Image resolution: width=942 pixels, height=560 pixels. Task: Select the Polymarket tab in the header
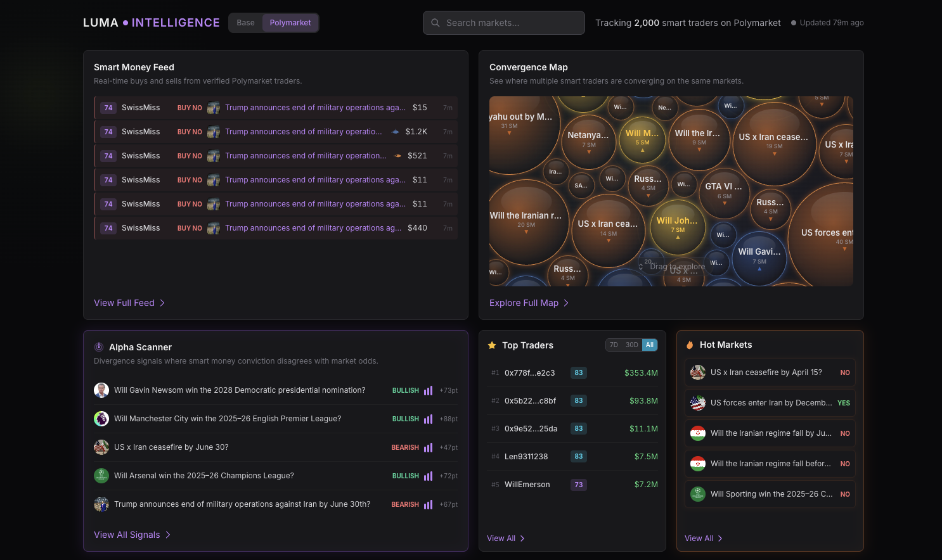point(290,22)
